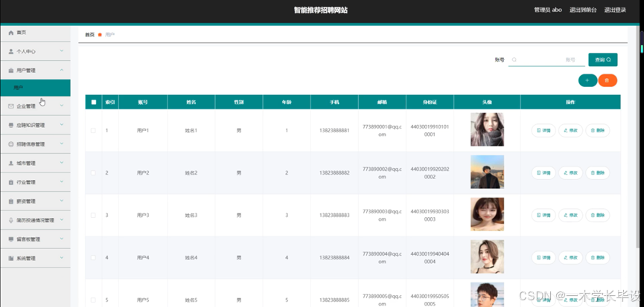Click the envelope icon of 企业管理
Viewport: 644px width, 307px height.
tap(11, 106)
